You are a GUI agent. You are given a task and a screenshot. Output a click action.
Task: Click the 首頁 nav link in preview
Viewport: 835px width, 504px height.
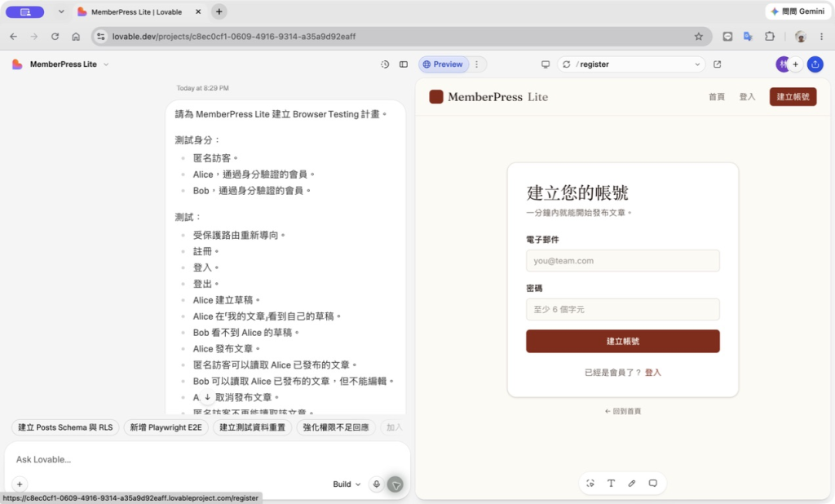[716, 97]
